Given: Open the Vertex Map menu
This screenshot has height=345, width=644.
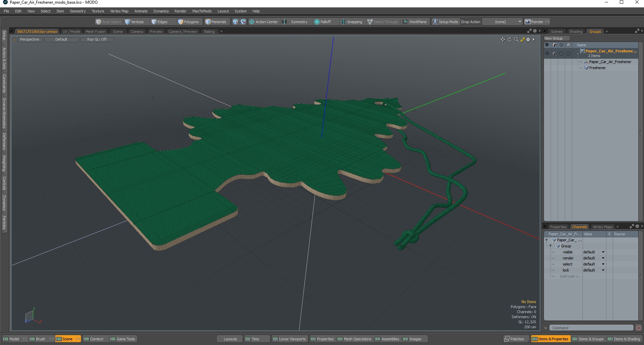Looking at the screenshot, I should coord(119,11).
